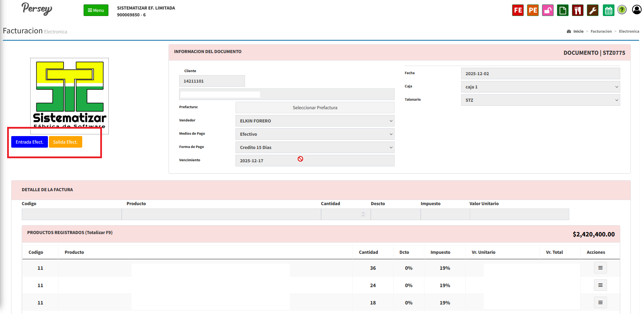This screenshot has width=644, height=314.
Task: Open the Medios de Pago dropdown
Action: pyautogui.click(x=315, y=134)
